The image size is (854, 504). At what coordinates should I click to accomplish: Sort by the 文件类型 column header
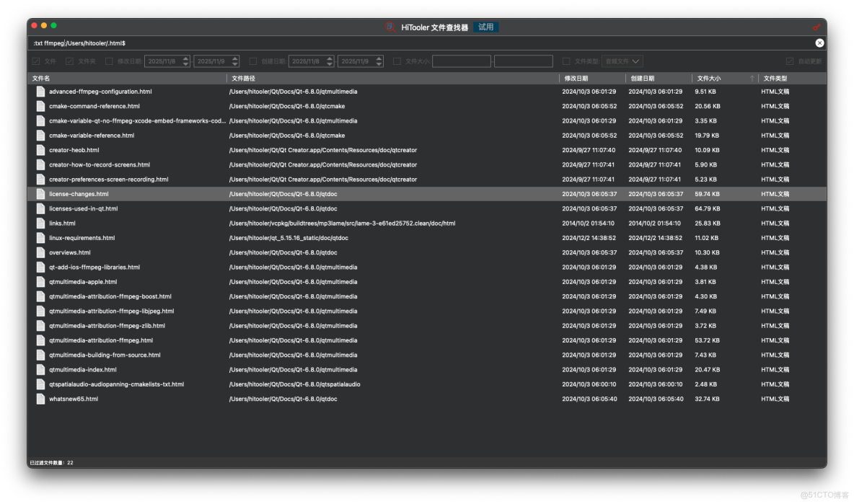(793, 79)
